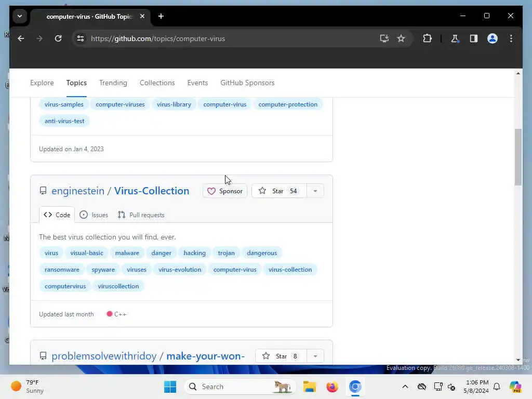
Task: Open Pull requests tab of Virus-Collection
Action: click(141, 215)
